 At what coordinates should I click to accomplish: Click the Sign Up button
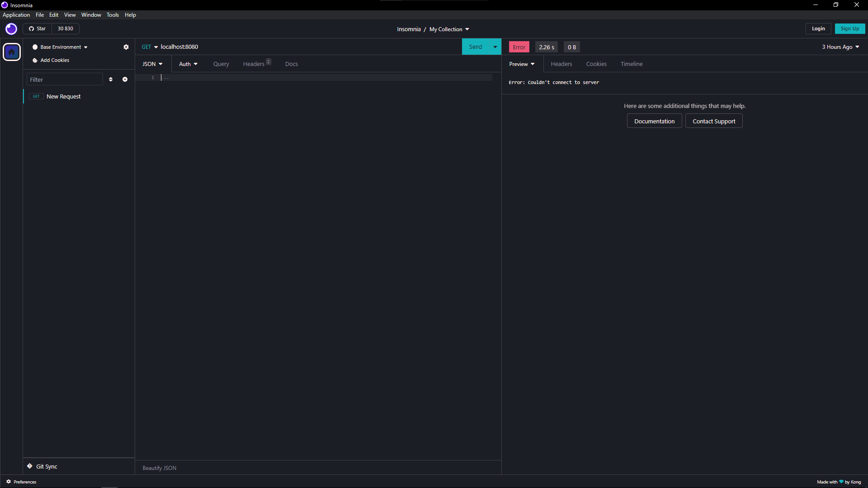849,28
